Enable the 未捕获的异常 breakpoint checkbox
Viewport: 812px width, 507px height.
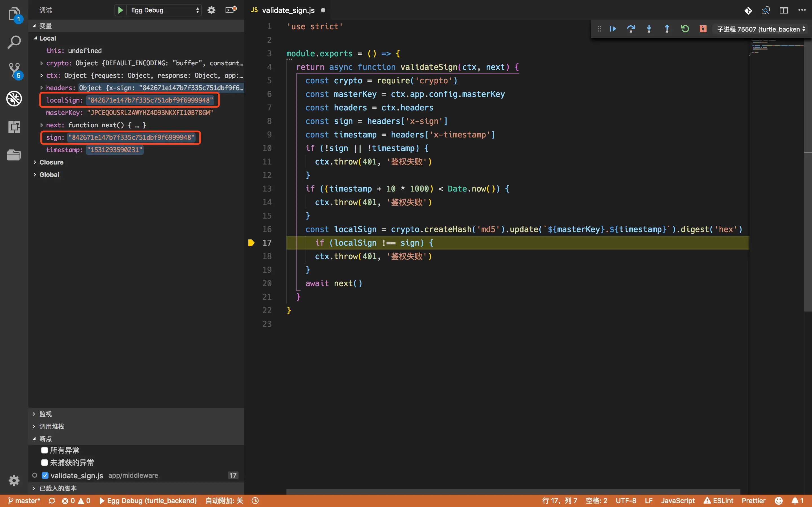(44, 462)
